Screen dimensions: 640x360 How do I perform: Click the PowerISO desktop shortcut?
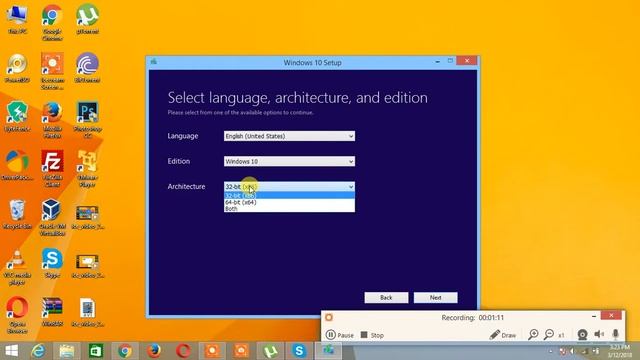point(17,68)
